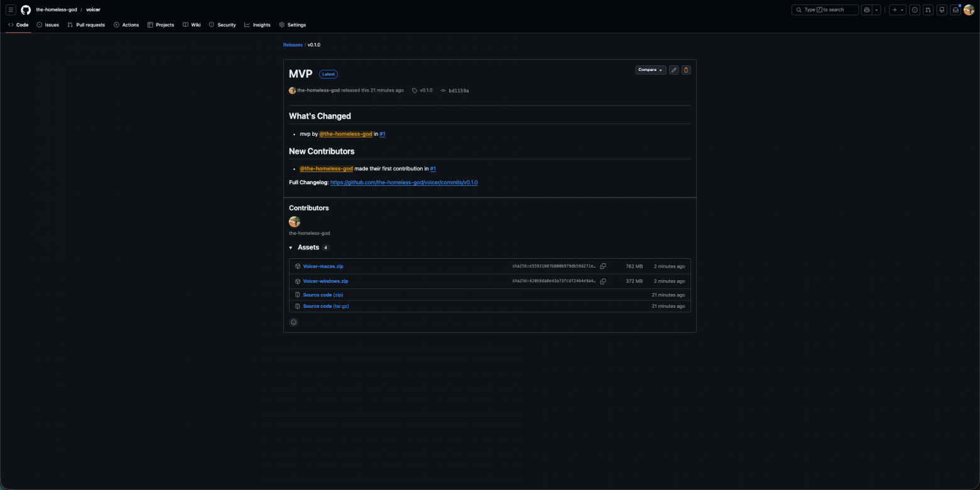The image size is (980, 490).
Task: Open pull request #1 in New Contributors
Action: 433,168
